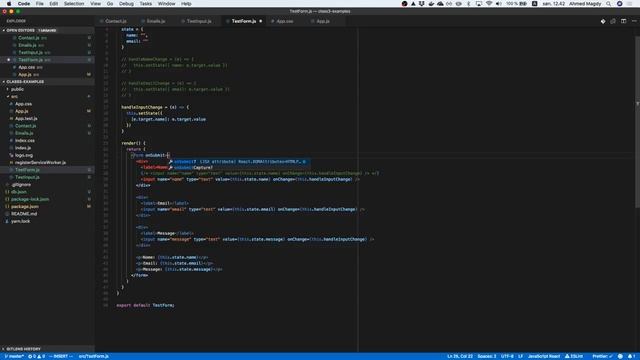Viewport: 640px width, 360px height.
Task: Open the macOS Spotlight search icon
Action: click(609, 4)
